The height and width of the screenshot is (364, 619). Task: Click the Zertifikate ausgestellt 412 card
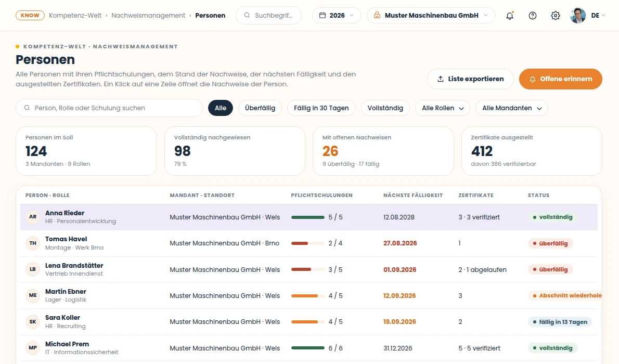[532, 151]
